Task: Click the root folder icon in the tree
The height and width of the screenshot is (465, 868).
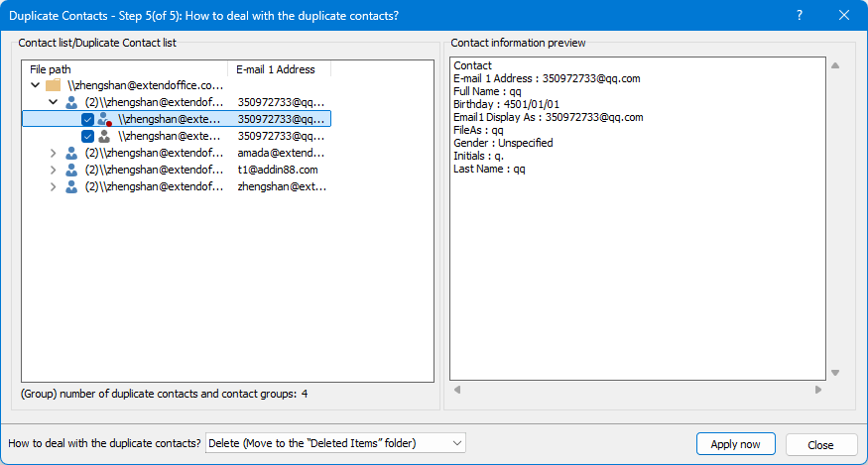Action: [54, 85]
